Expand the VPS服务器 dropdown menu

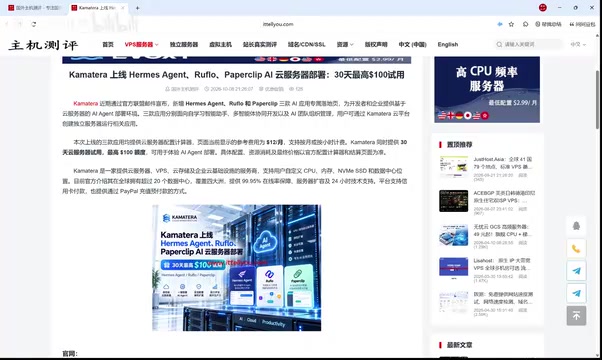[x=141, y=45]
